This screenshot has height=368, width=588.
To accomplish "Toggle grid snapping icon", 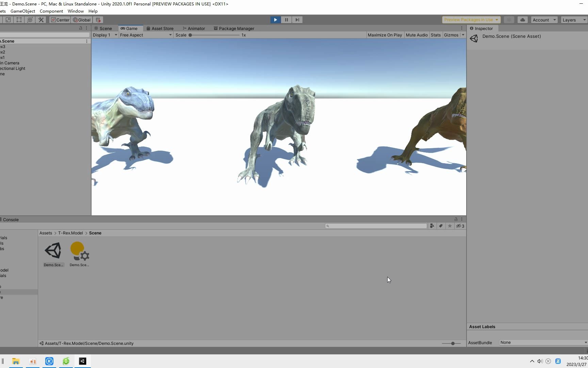I will point(98,20).
